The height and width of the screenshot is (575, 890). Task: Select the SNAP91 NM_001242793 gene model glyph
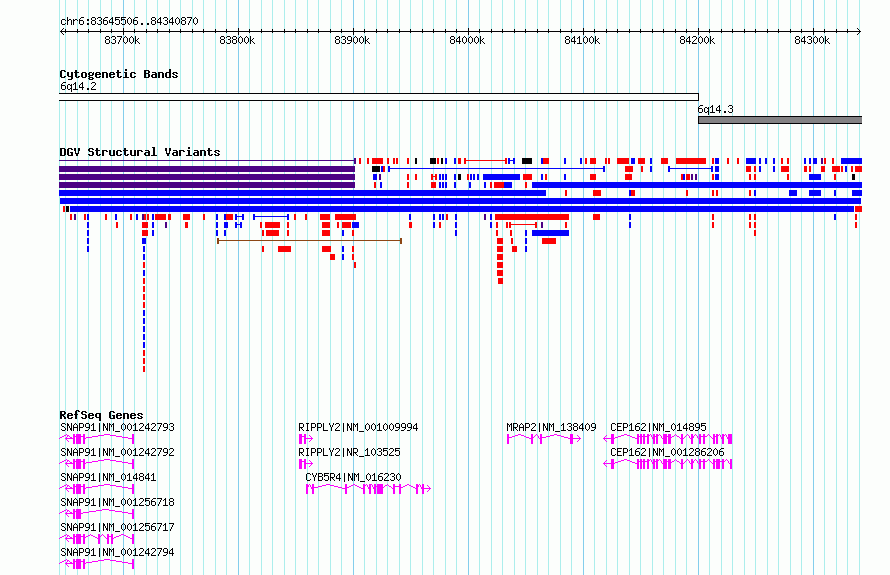[x=96, y=439]
